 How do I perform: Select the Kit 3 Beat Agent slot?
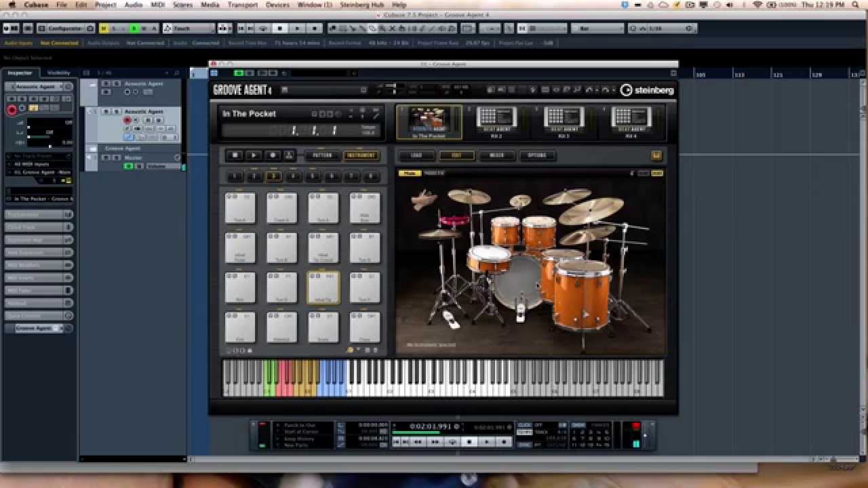tap(564, 122)
